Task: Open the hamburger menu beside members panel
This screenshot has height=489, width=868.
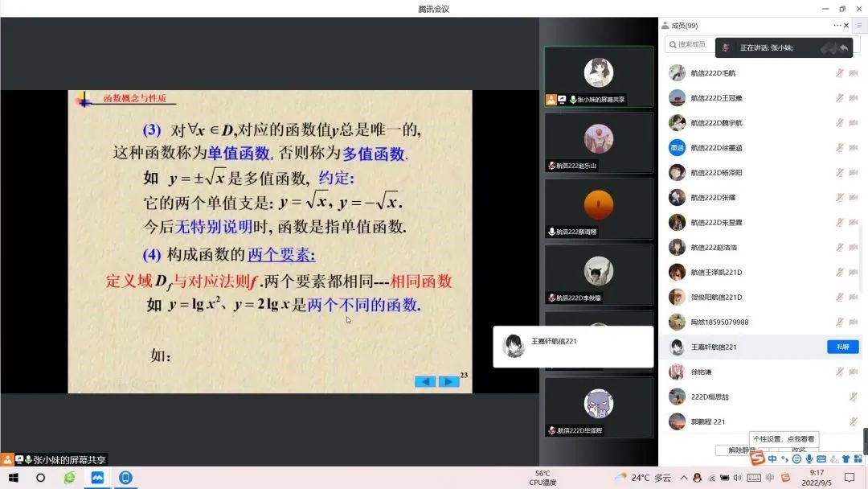Action: coord(858,26)
